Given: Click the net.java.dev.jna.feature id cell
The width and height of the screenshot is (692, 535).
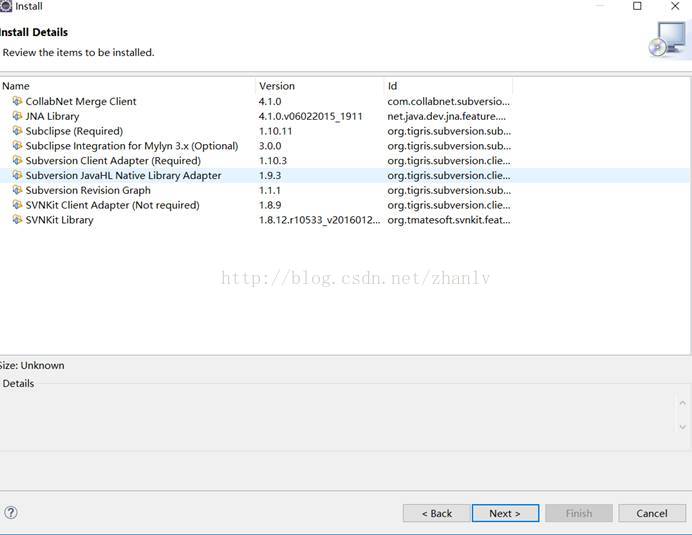Looking at the screenshot, I should (x=447, y=116).
